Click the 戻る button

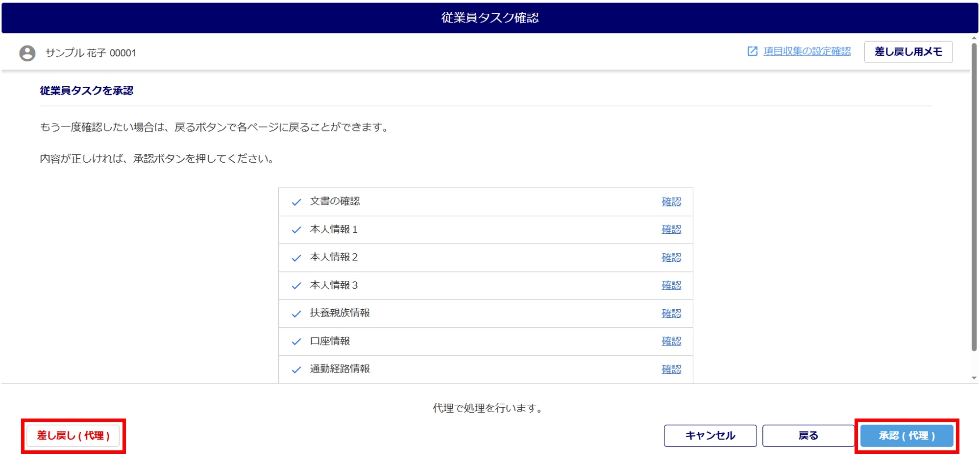[x=808, y=436]
